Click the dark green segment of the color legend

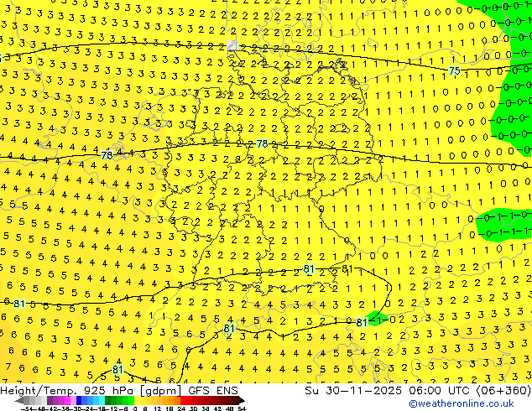pyautogui.click(x=107, y=401)
